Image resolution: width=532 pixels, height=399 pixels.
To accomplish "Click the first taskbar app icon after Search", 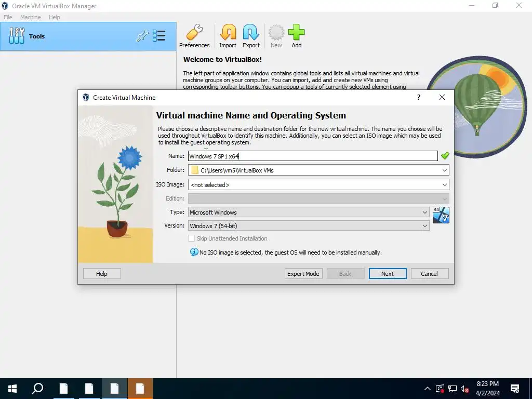I will tap(63, 389).
